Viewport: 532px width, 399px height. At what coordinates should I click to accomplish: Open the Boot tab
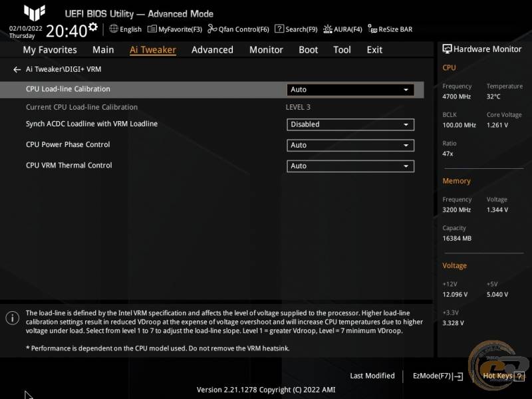click(308, 50)
